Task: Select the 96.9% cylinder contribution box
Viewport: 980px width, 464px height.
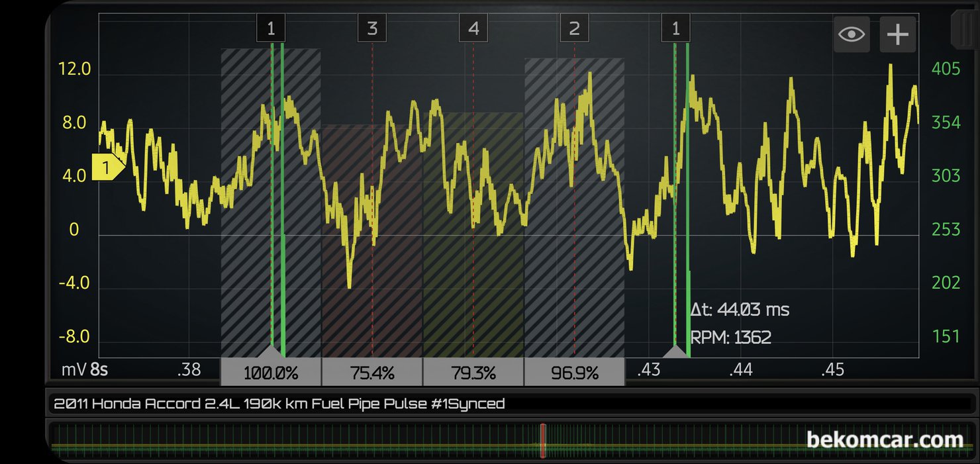Action: pos(574,373)
